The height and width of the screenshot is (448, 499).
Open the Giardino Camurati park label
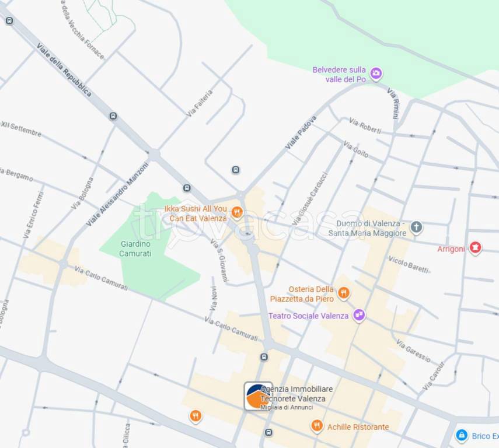click(135, 249)
